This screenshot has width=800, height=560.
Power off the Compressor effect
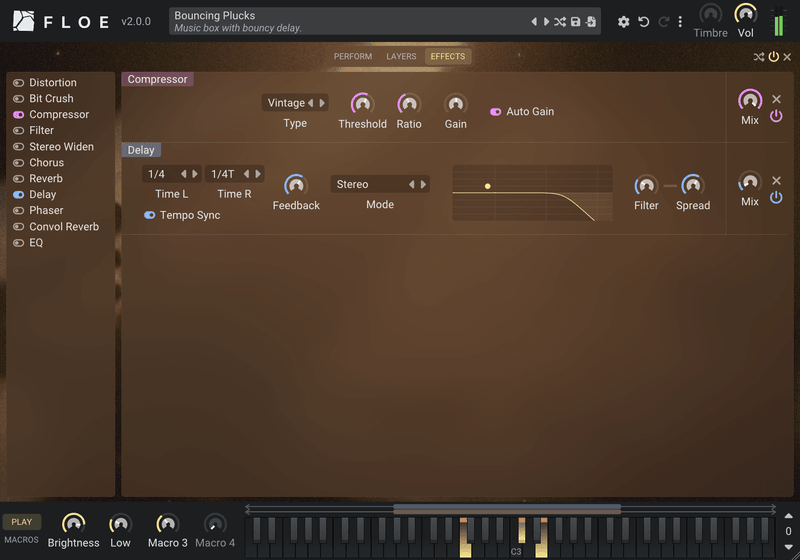click(x=776, y=116)
